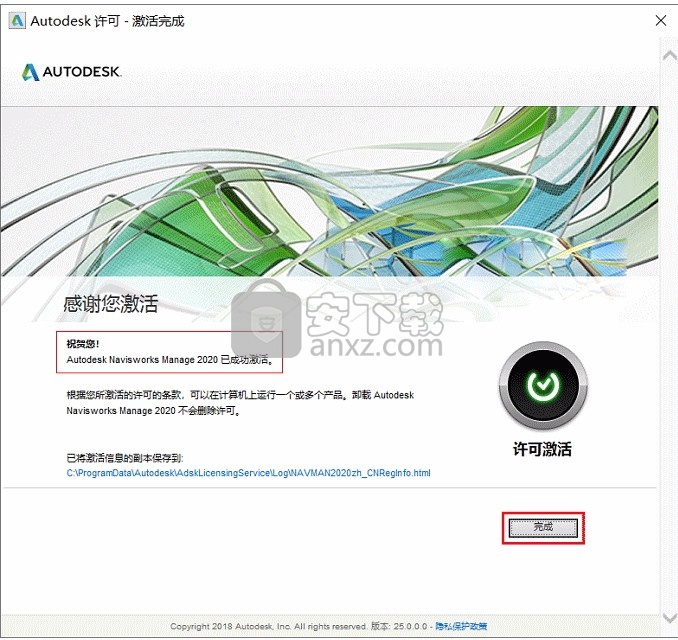Screen dimensions: 678x640
Task: Close the Autodesk license dialog window
Action: 660,20
